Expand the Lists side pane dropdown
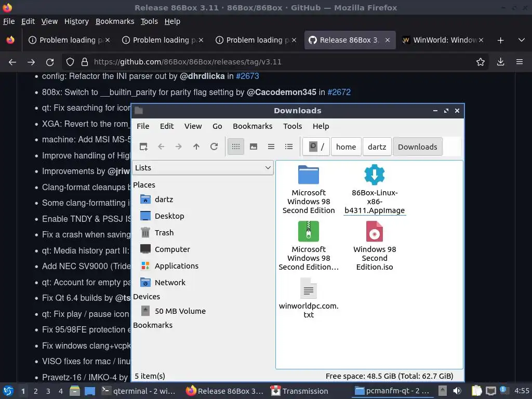The image size is (532, 399). point(203,168)
